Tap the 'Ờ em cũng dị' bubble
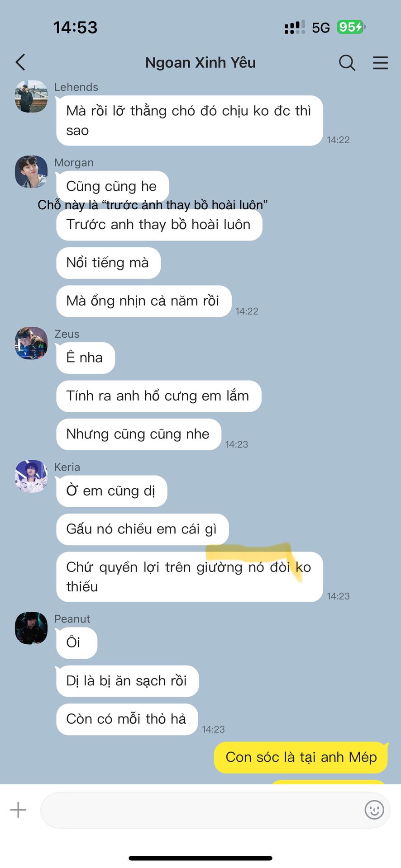Image resolution: width=401 pixels, height=868 pixels. [111, 491]
